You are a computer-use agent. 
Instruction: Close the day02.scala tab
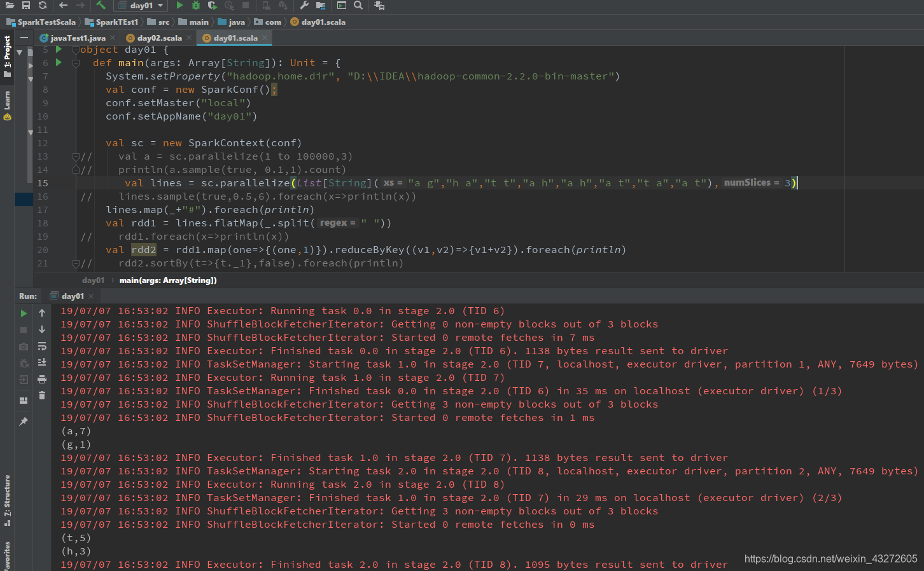(x=189, y=38)
